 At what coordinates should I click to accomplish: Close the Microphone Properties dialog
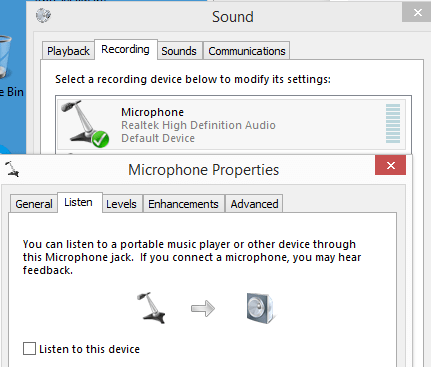coord(390,165)
